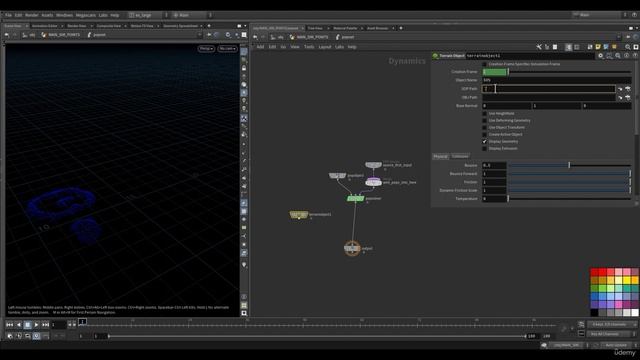The height and width of the screenshot is (360, 640).
Task: Stop playback
Action: [27, 325]
